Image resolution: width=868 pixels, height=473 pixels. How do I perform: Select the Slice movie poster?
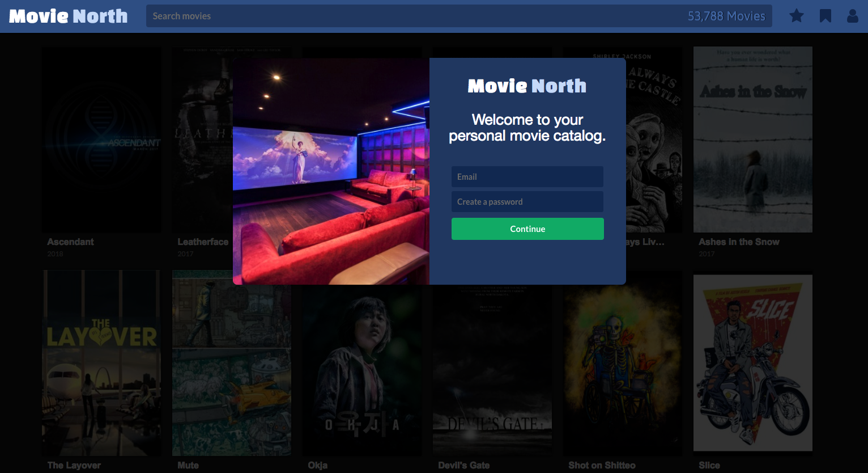(752, 363)
